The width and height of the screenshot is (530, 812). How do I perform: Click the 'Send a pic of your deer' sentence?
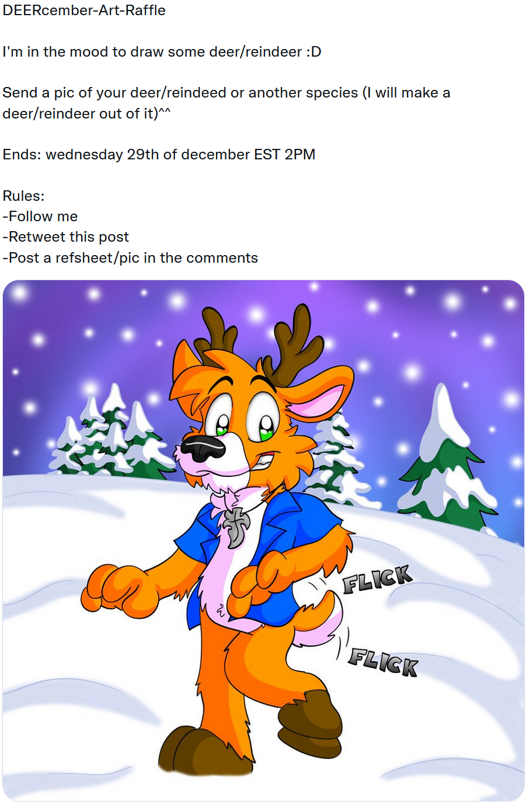pos(226,103)
